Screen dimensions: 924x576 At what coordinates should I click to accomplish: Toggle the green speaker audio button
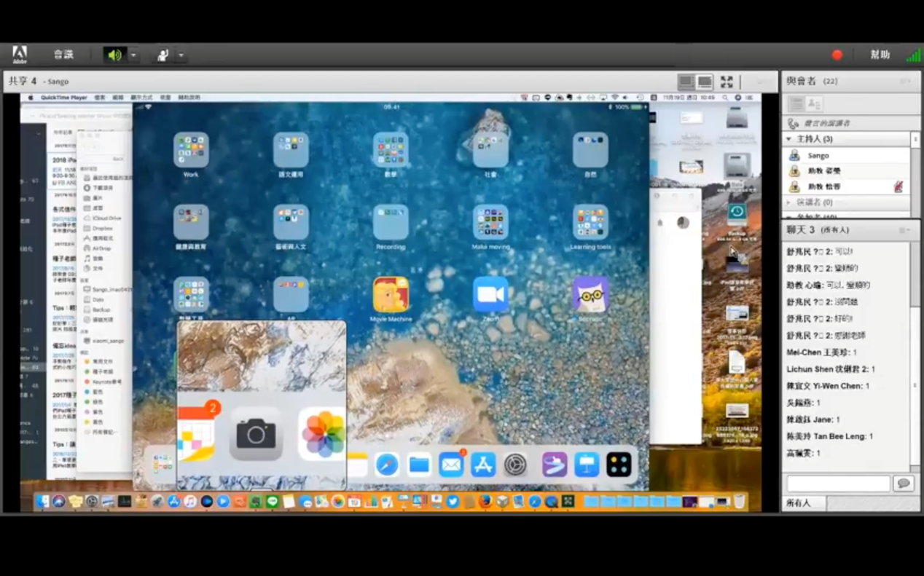(x=114, y=55)
